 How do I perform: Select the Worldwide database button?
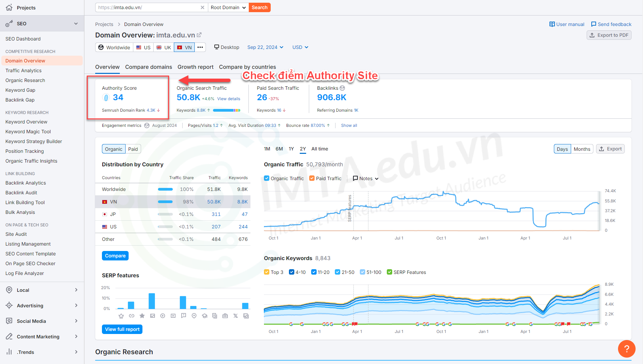point(114,47)
